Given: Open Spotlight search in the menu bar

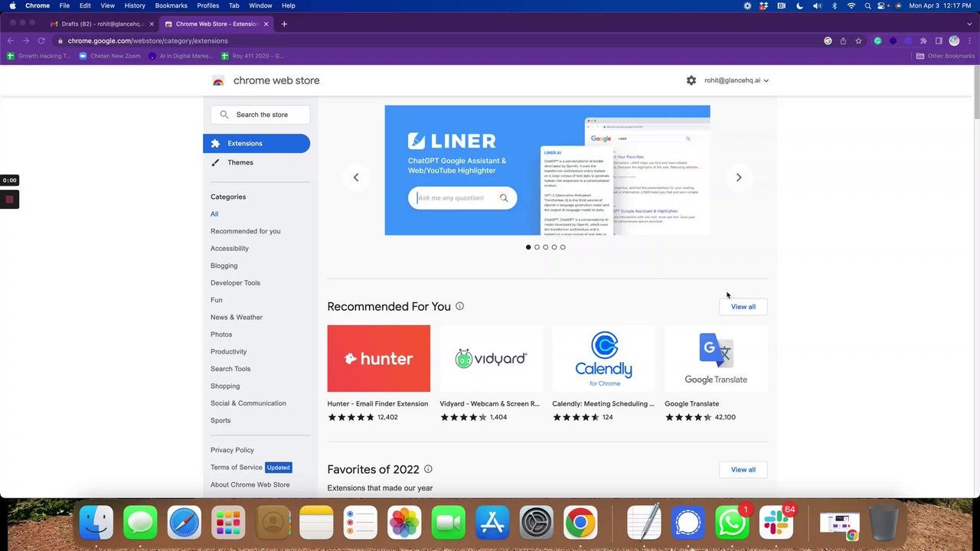Looking at the screenshot, I should (x=867, y=5).
